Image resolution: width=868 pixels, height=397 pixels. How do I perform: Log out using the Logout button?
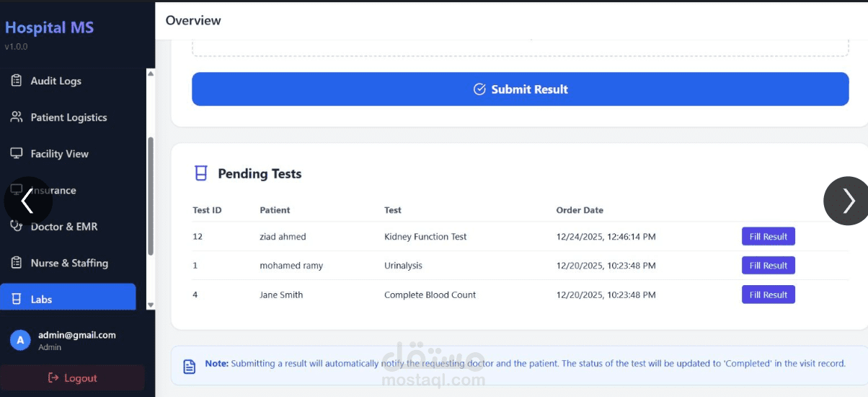[x=72, y=378]
